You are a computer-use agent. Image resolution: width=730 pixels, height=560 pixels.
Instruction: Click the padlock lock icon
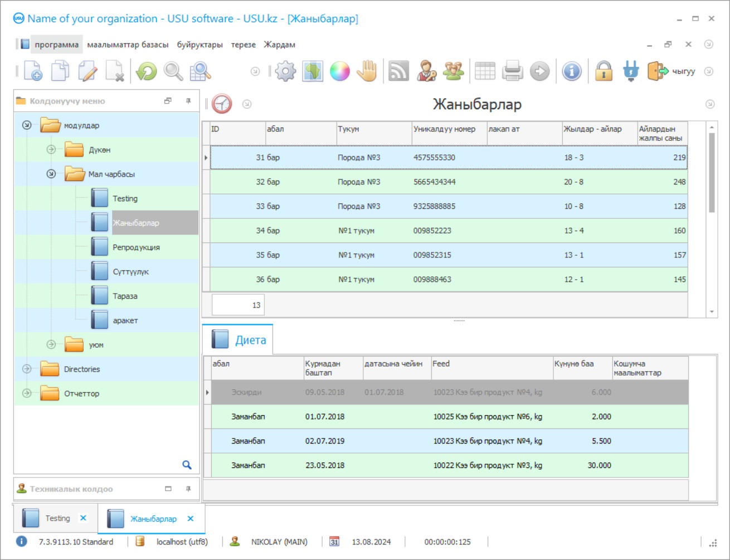(604, 71)
